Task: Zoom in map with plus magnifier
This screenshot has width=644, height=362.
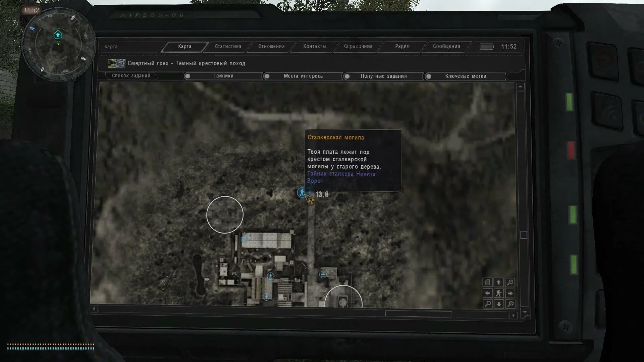Action: (x=510, y=282)
